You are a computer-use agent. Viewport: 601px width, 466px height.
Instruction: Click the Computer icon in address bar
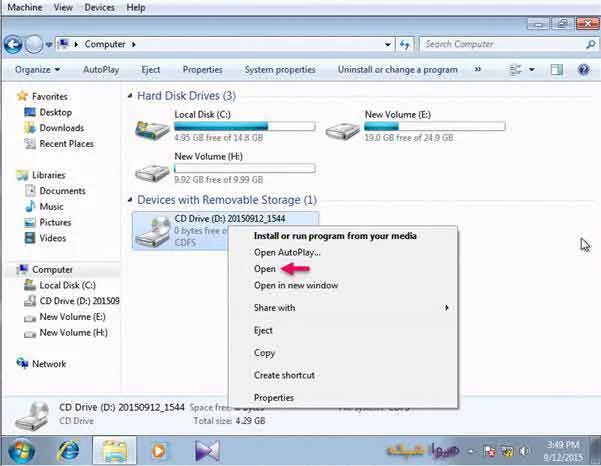(x=63, y=44)
